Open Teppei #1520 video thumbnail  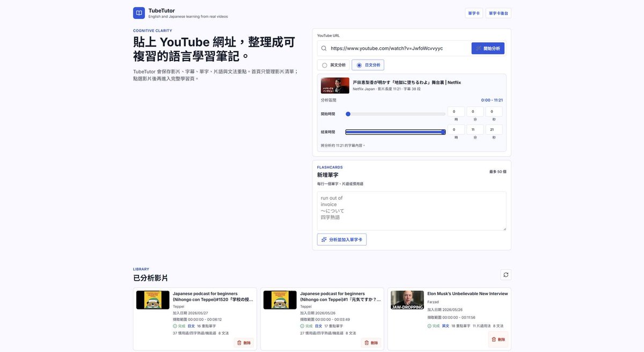pyautogui.click(x=153, y=300)
